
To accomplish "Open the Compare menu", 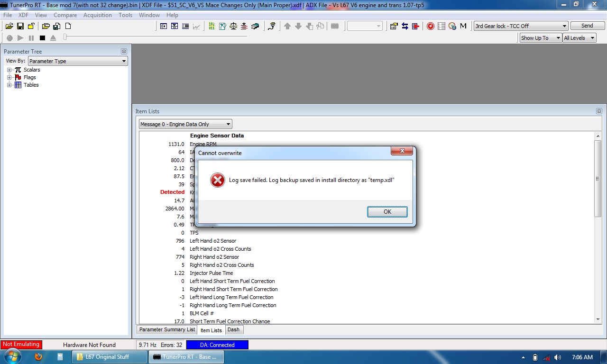I will [x=65, y=15].
